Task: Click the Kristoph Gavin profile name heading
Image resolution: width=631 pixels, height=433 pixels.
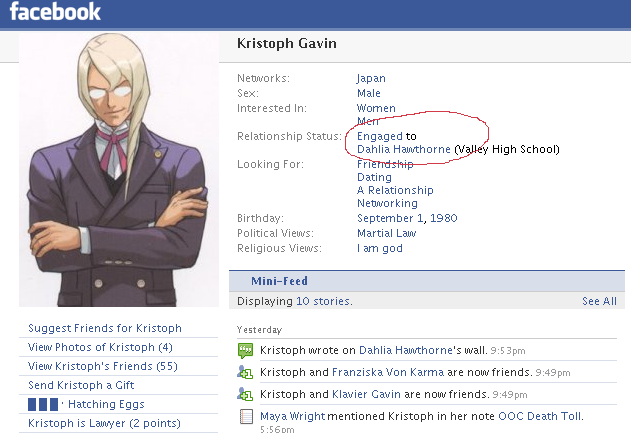Action: point(287,43)
